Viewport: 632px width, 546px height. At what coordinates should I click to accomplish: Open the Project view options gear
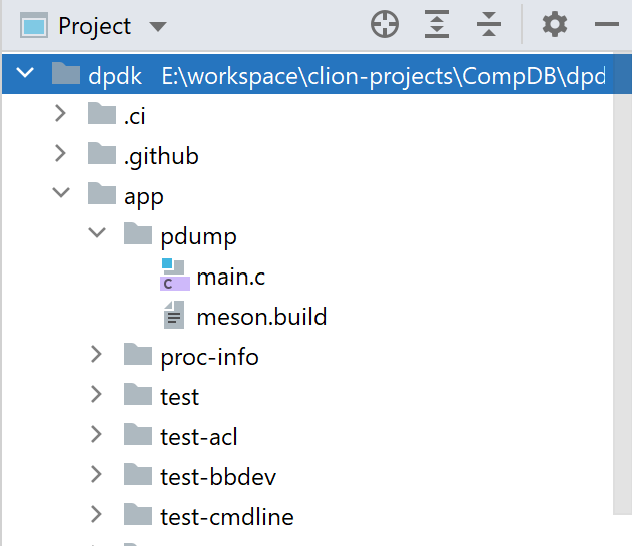(555, 24)
